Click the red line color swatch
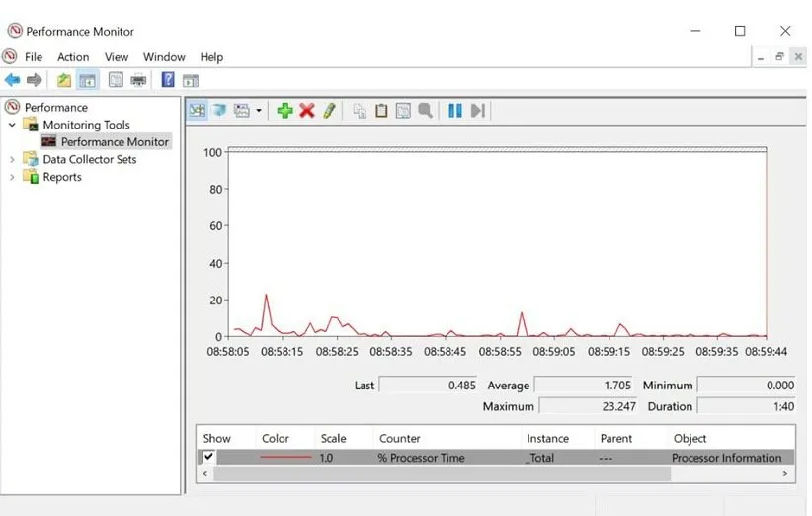The image size is (812, 516). (284, 458)
